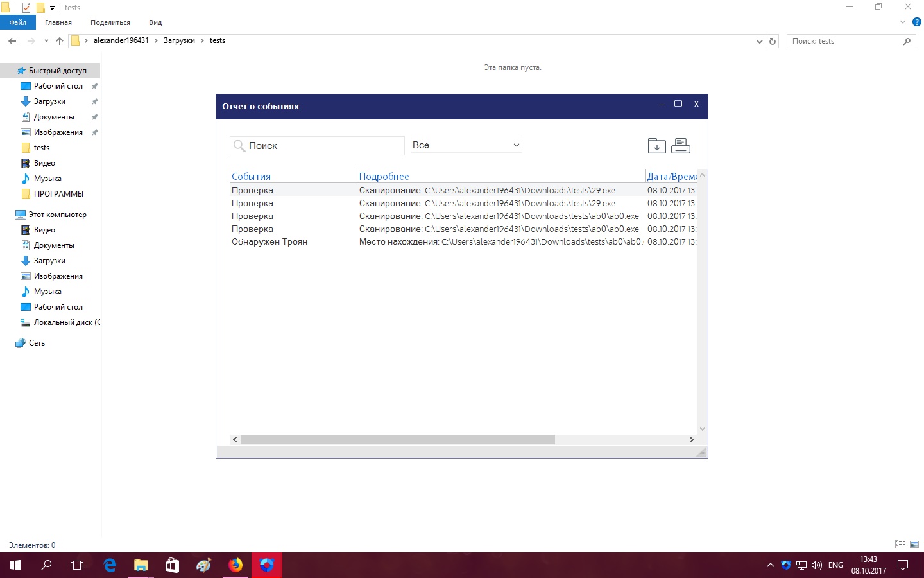Show hidden system tray icons

click(770, 566)
